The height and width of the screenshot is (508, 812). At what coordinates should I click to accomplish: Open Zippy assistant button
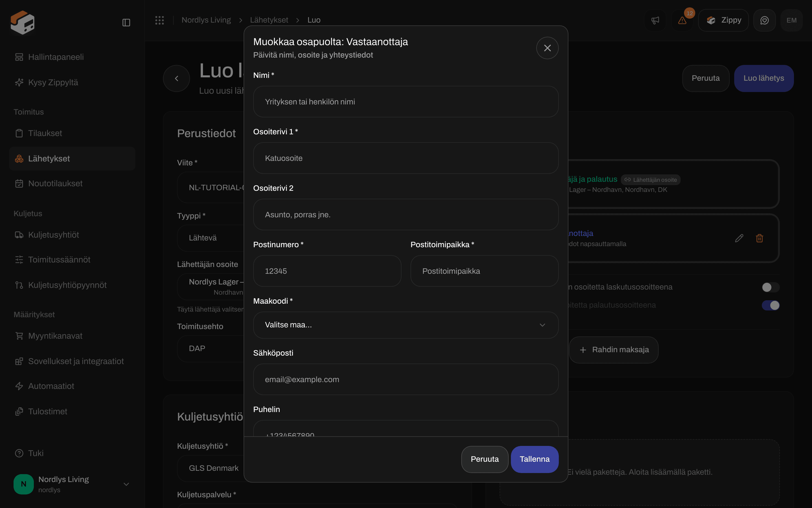723,21
